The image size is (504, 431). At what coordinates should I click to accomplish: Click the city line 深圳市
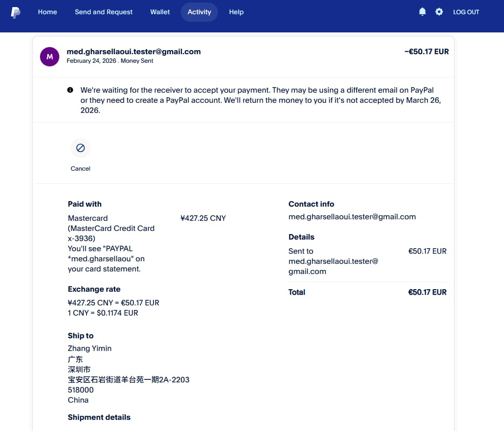[x=79, y=369]
